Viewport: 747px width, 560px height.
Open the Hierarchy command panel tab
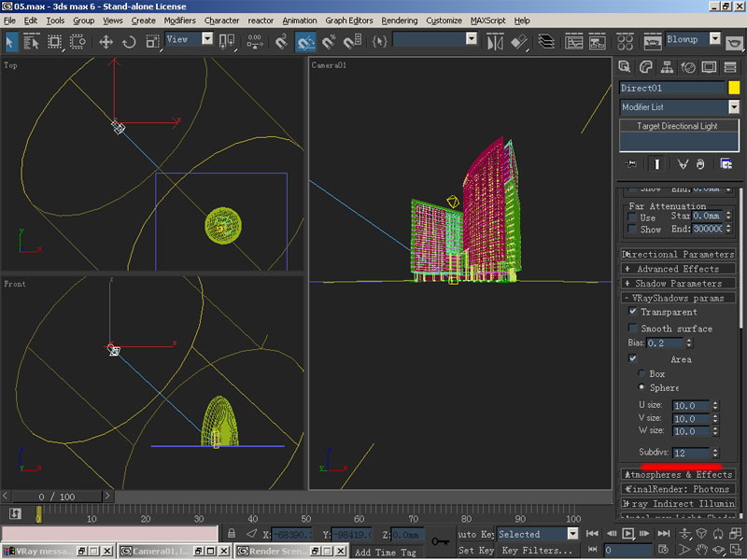coord(668,67)
